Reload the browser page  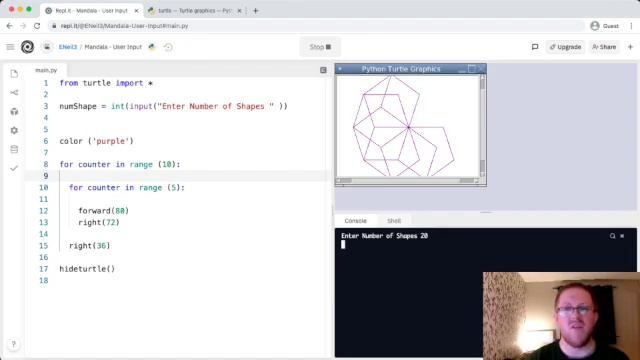coord(37,26)
